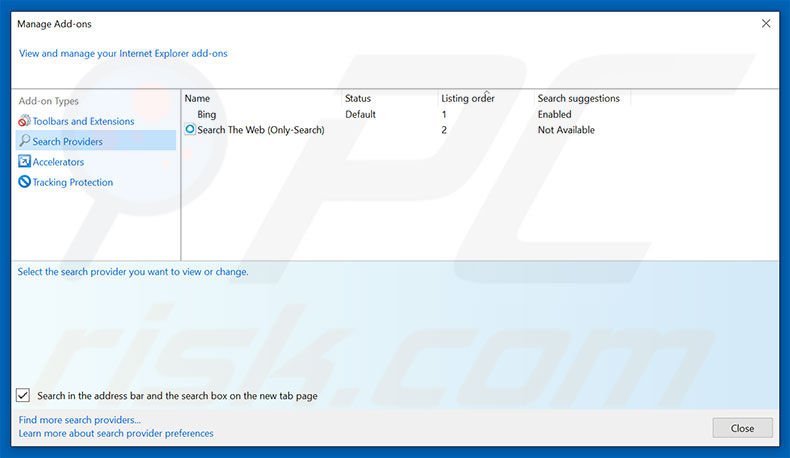This screenshot has width=790, height=458.
Task: Click 'Search in the address bar' checkbox label
Action: click(177, 396)
